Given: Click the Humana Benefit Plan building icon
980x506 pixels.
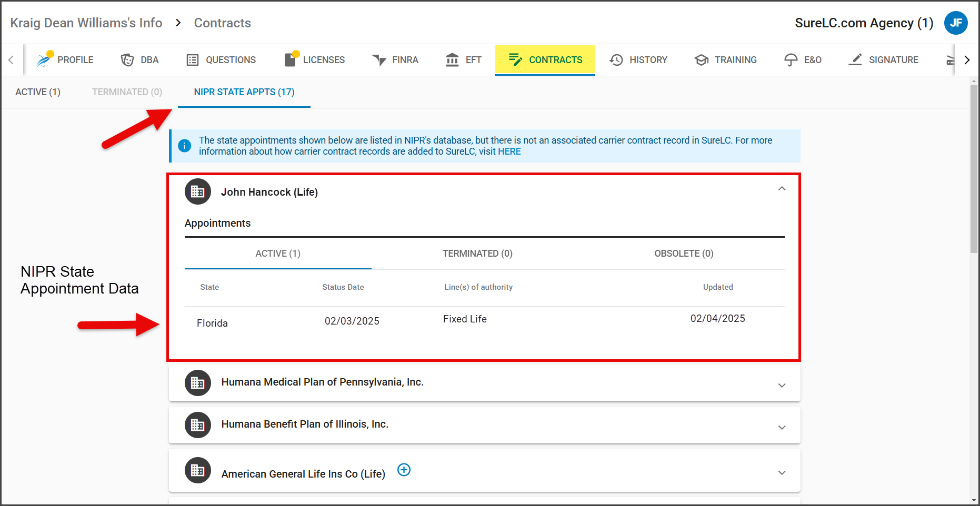Looking at the screenshot, I should [198, 425].
